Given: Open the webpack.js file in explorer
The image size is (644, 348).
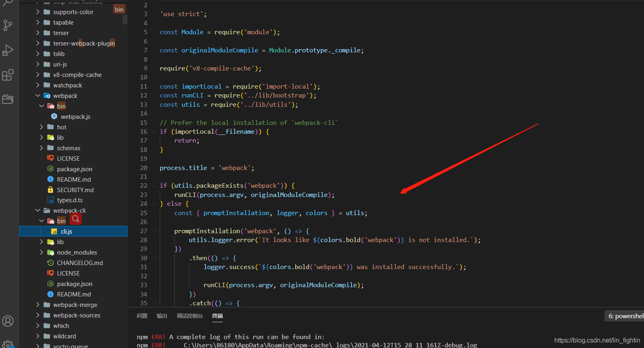Looking at the screenshot, I should click(73, 116).
